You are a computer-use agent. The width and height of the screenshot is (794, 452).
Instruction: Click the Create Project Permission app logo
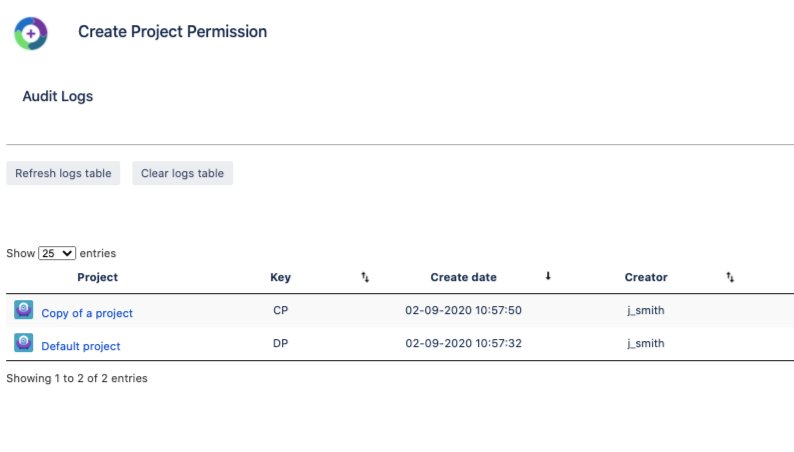(31, 32)
